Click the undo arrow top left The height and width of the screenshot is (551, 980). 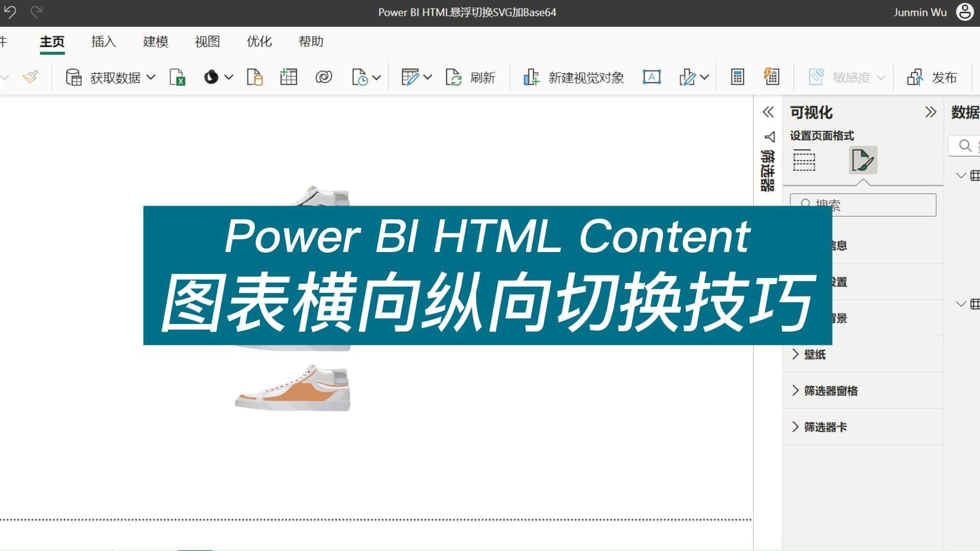pos(9,12)
